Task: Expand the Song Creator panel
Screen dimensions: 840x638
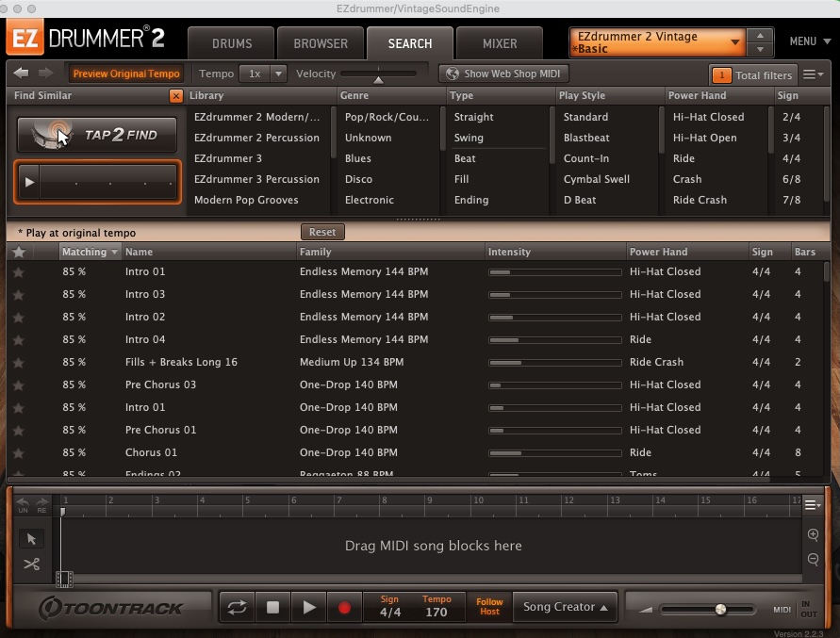Action: pos(565,607)
